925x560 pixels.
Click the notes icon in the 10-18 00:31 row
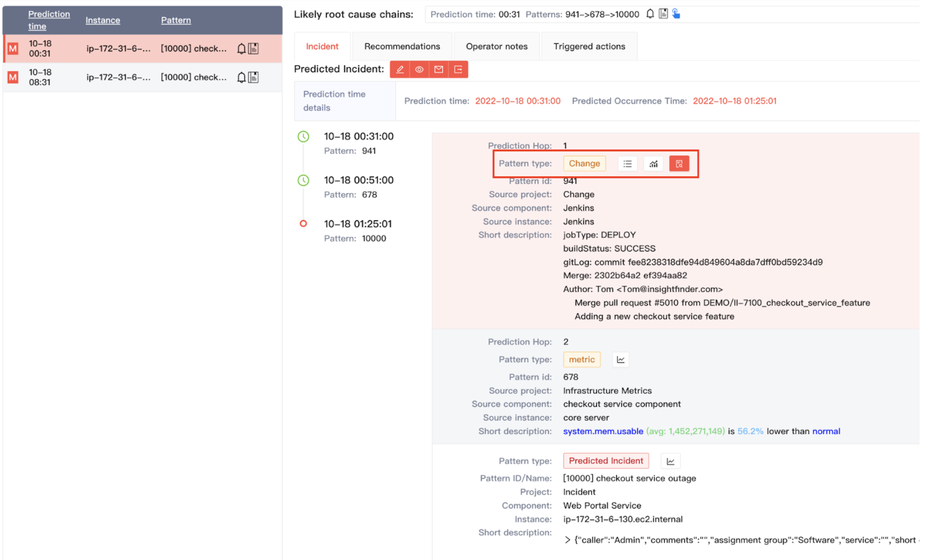click(x=253, y=48)
